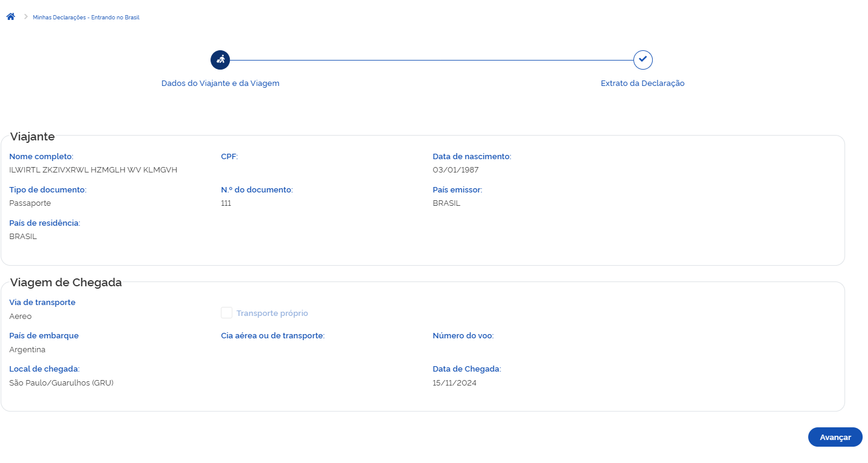The height and width of the screenshot is (463, 868).
Task: Click the Passaporte document type value
Action: [30, 203]
